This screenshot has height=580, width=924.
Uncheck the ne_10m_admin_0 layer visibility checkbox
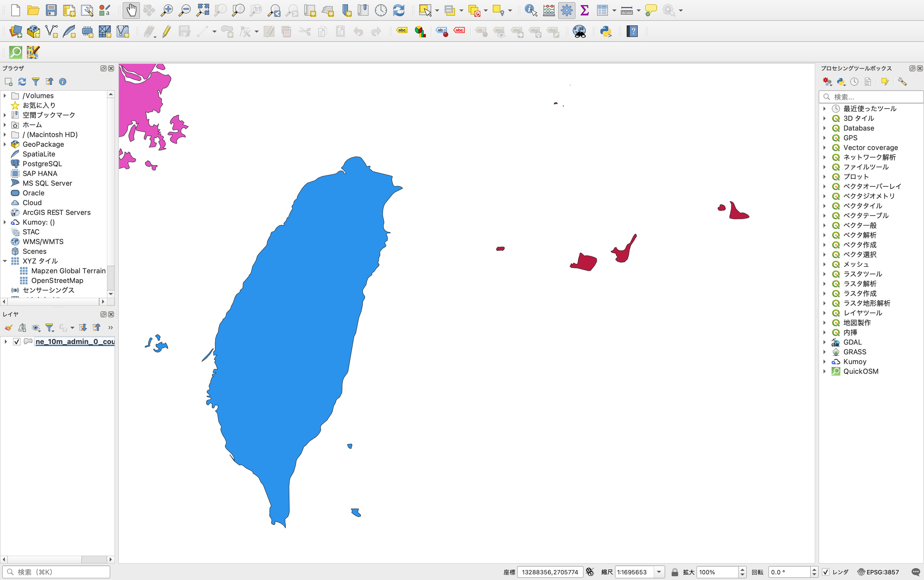[16, 341]
